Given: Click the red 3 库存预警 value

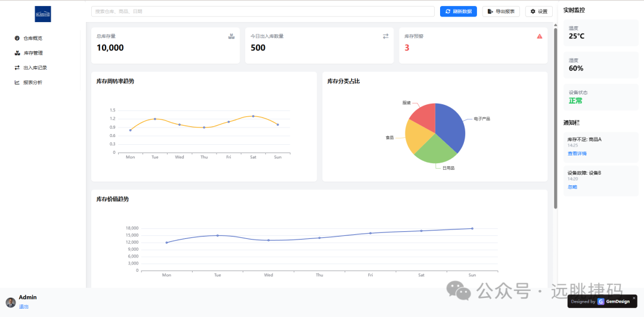Looking at the screenshot, I should [x=407, y=48].
